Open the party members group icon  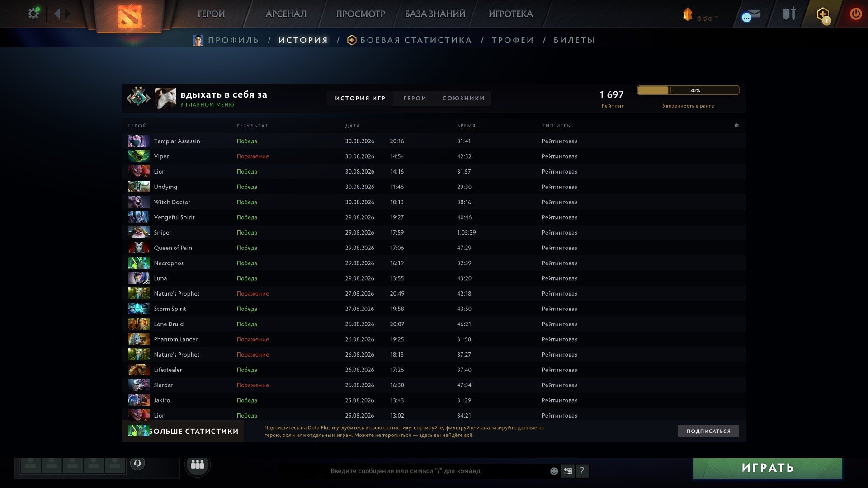198,464
